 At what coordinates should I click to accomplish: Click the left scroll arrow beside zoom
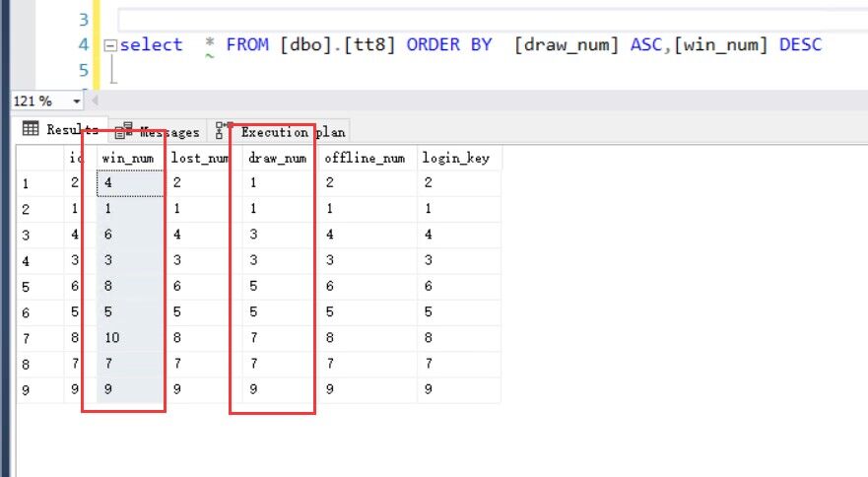[x=94, y=102]
